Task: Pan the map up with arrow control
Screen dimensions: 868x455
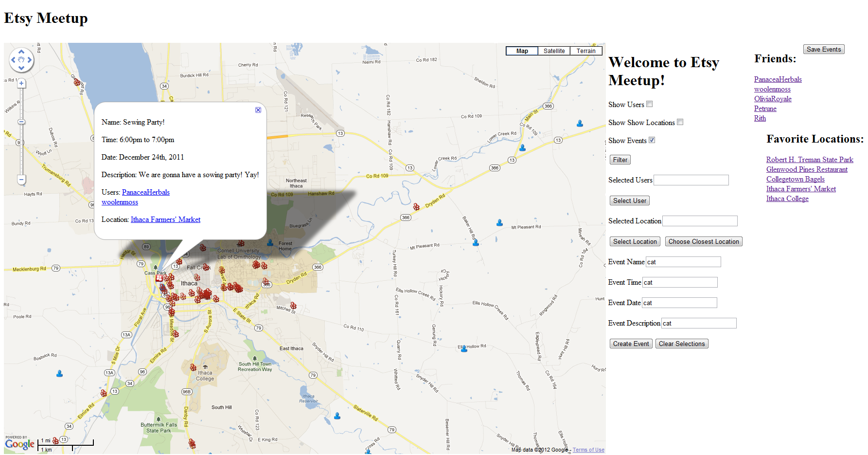Action: [21, 52]
